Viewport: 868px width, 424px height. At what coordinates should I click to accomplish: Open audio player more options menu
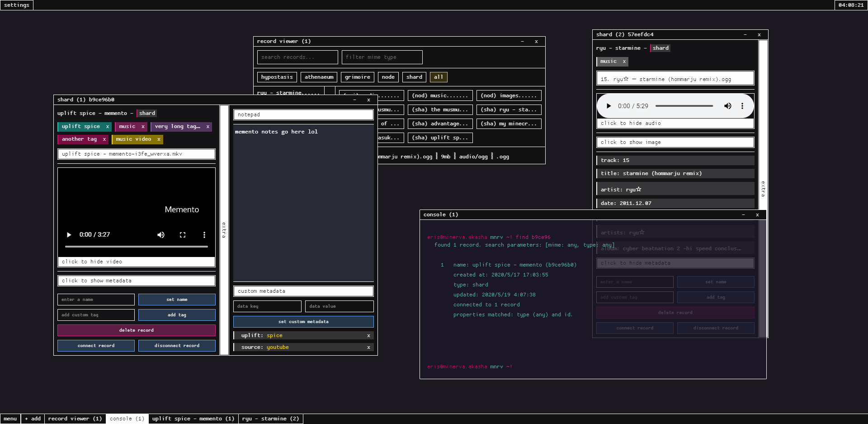742,106
